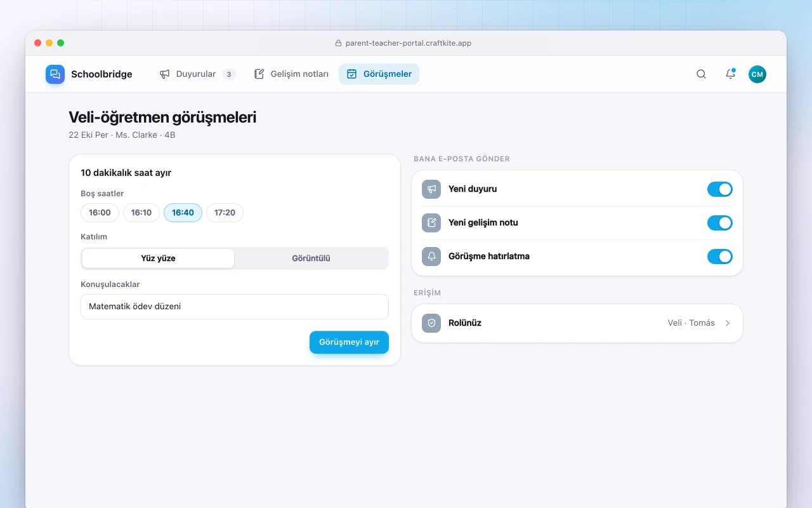Expand the Rolünüz row chevron

(728, 323)
